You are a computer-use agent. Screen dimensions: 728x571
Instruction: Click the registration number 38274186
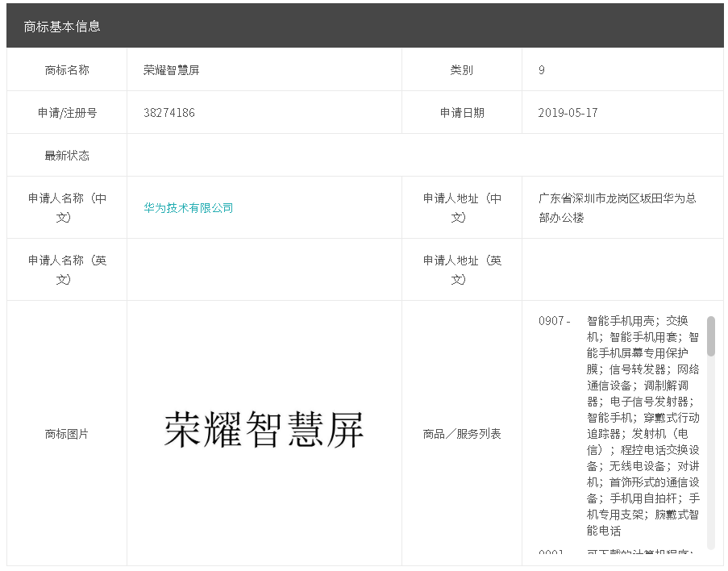[x=169, y=113]
